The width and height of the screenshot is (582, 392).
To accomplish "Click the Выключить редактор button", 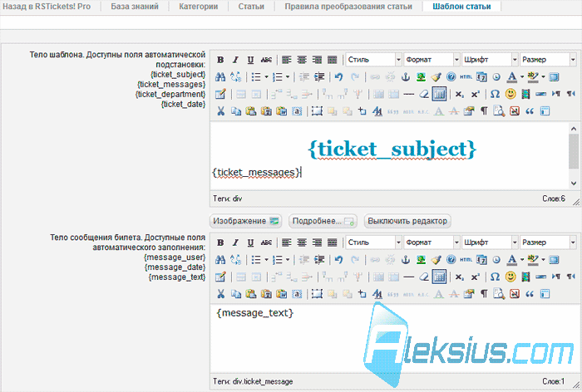I will tap(407, 221).
